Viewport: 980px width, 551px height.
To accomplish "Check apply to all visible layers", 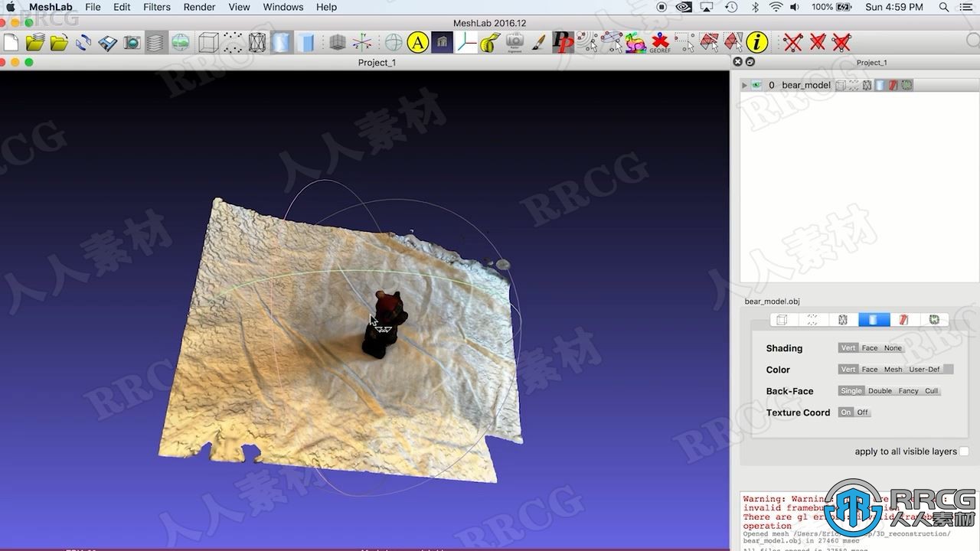I will pyautogui.click(x=964, y=452).
